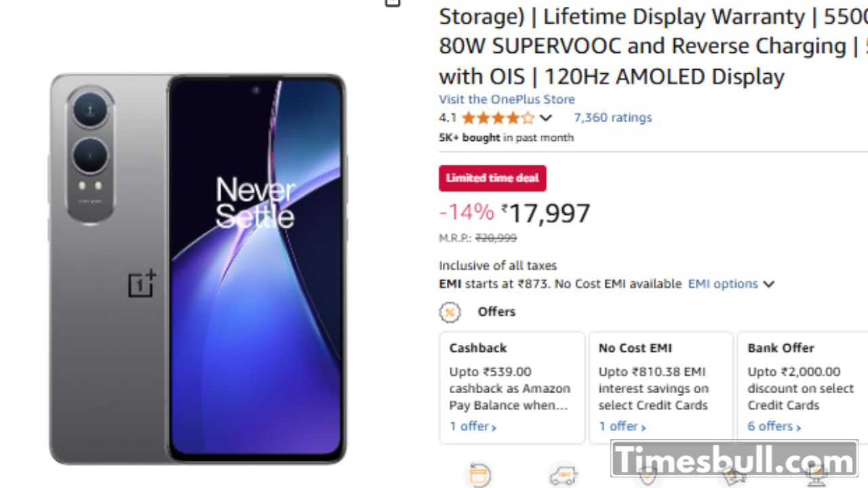Open the Cashback 1 offer link

coord(473,426)
